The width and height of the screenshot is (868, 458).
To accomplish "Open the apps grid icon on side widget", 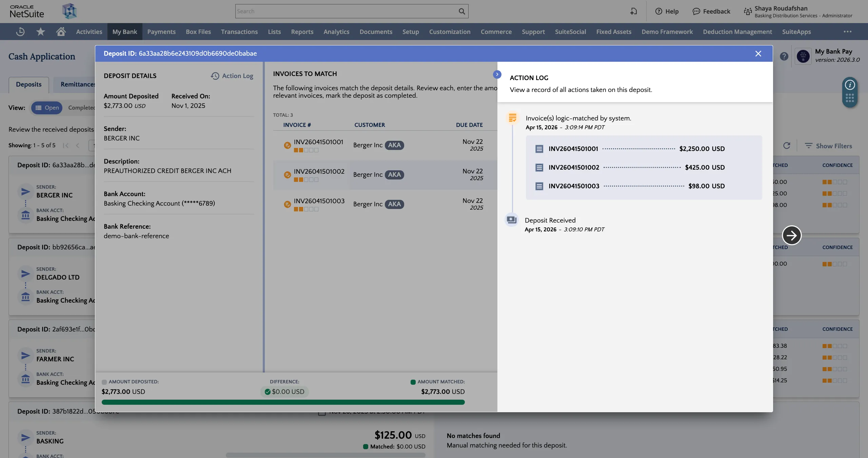I will 850,98.
